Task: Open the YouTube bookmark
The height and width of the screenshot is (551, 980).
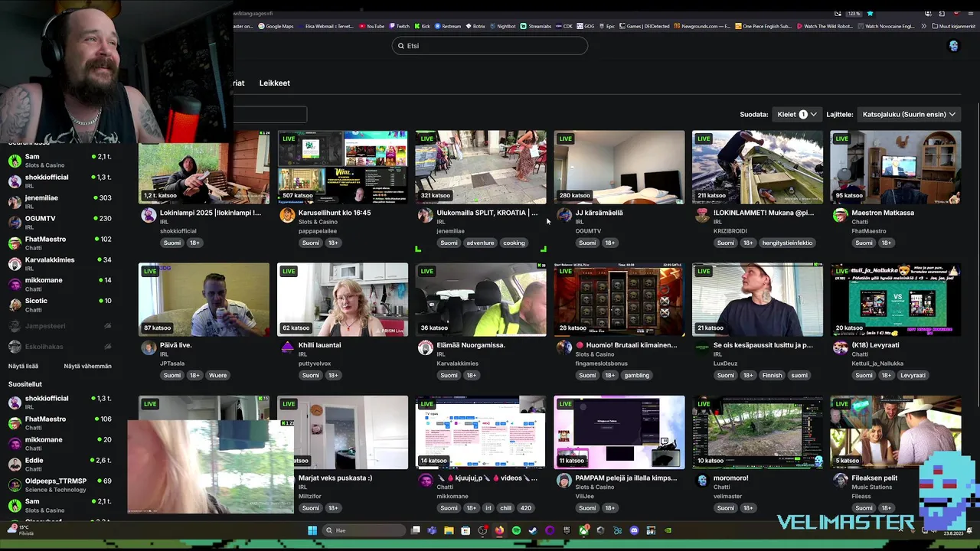Action: 371,26
